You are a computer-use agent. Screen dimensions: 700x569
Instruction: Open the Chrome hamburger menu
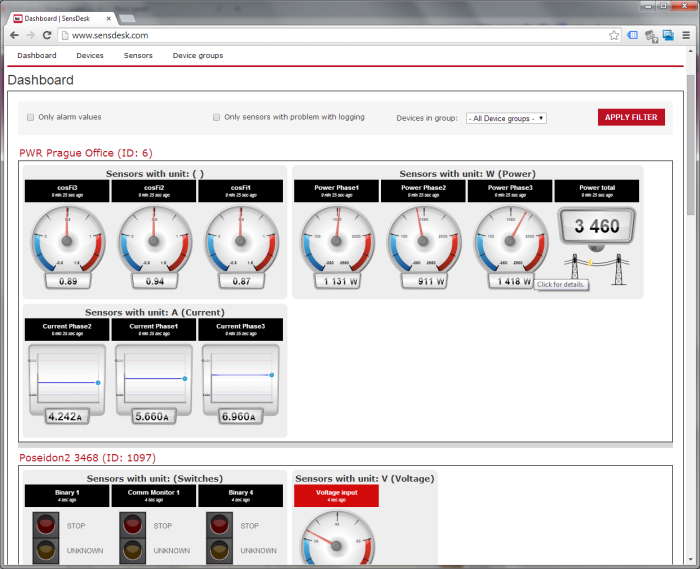686,35
